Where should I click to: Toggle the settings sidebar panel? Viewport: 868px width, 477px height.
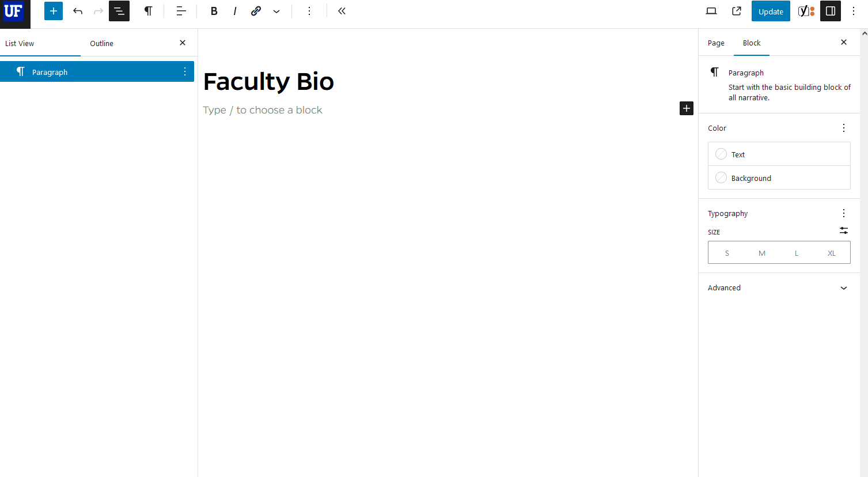pos(830,10)
